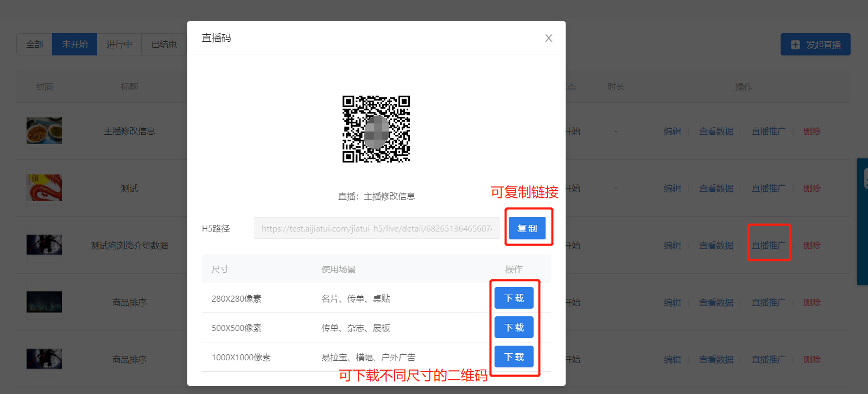Viewport: 868px width, 394px height.
Task: Click the 使用场景 column header
Action: pyautogui.click(x=338, y=269)
